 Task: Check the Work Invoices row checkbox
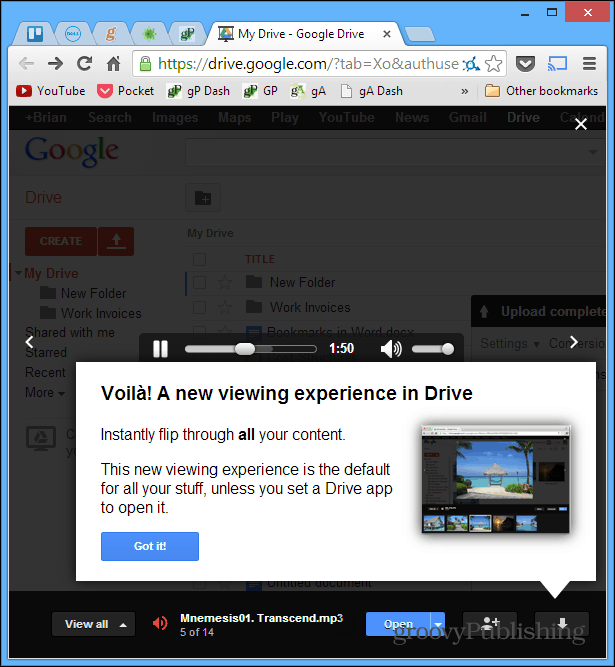click(x=199, y=307)
